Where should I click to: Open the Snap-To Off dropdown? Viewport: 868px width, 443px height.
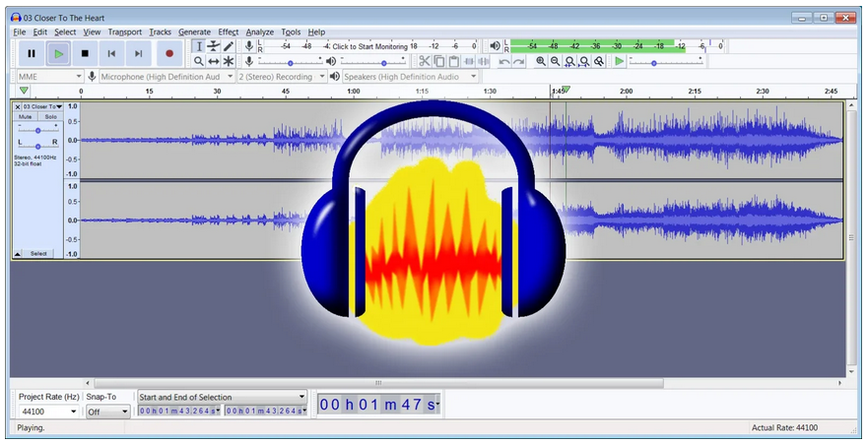point(108,411)
